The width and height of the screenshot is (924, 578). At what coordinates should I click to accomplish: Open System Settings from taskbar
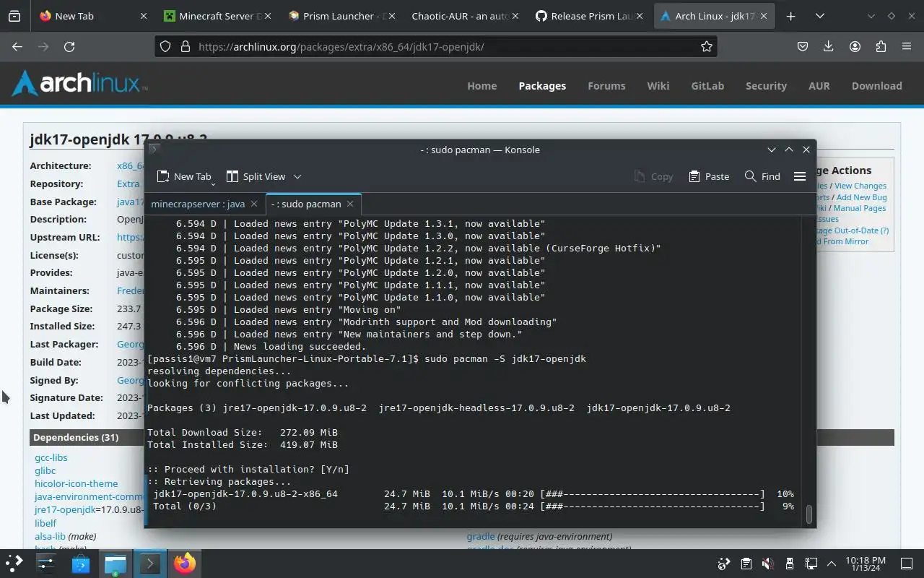(46, 564)
